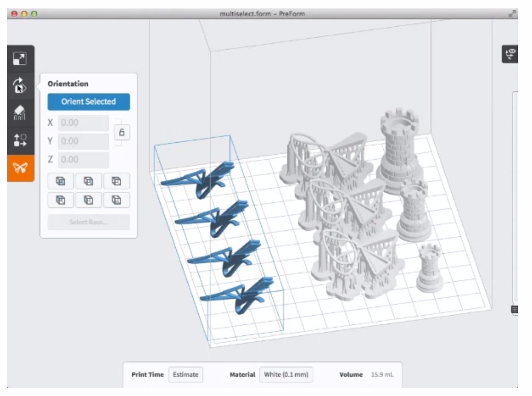Click the Y rotation input field
The image size is (532, 396).
click(83, 141)
